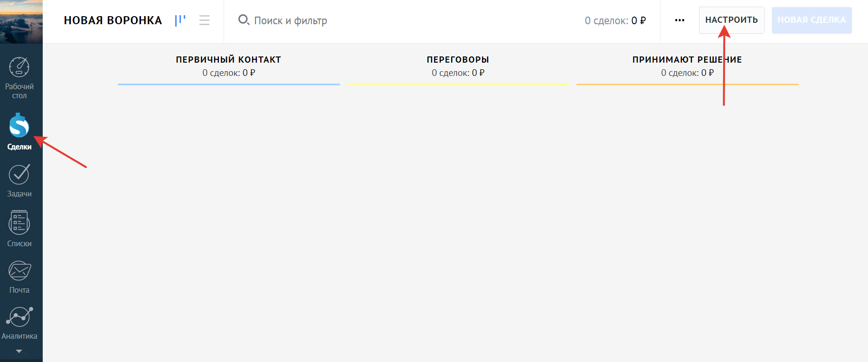Viewport: 868px width, 362px height.
Task: Expand sidebar with the bottom arrow
Action: [19, 352]
